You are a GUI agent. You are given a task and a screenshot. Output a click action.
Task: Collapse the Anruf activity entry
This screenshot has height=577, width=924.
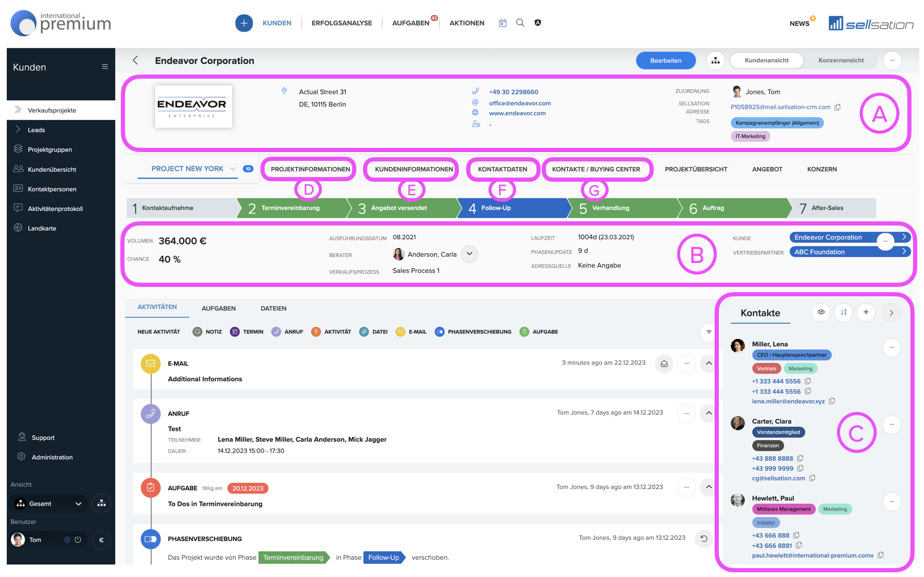tap(709, 413)
